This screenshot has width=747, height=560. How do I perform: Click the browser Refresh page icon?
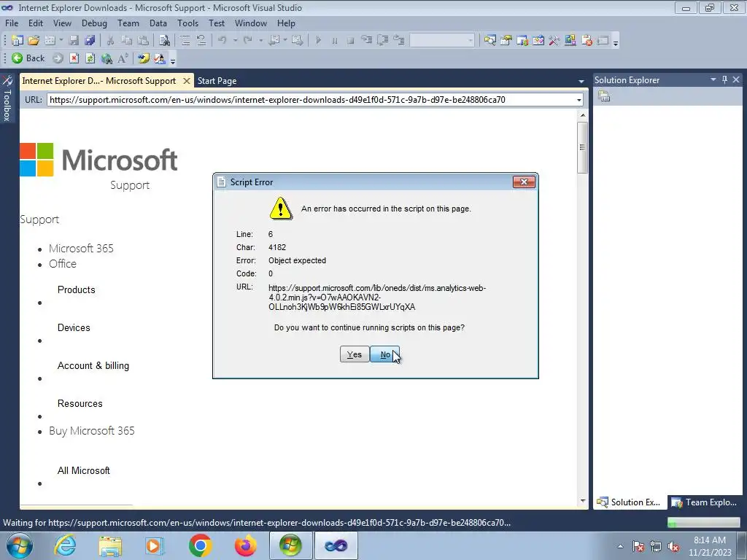(90, 58)
